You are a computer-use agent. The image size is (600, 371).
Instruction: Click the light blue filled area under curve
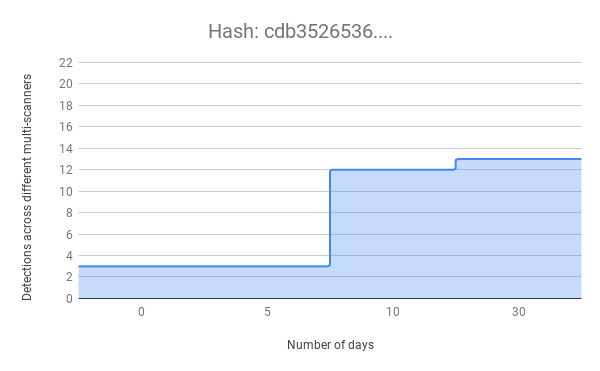(455, 233)
